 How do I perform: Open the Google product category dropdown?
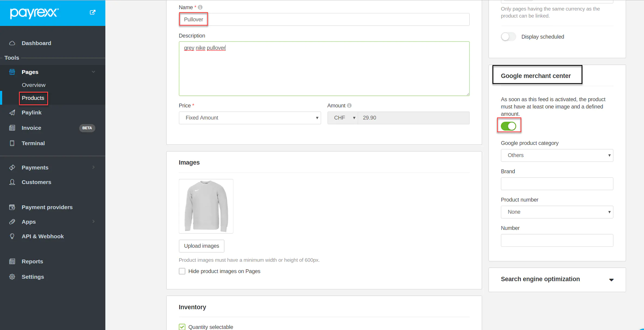point(557,155)
